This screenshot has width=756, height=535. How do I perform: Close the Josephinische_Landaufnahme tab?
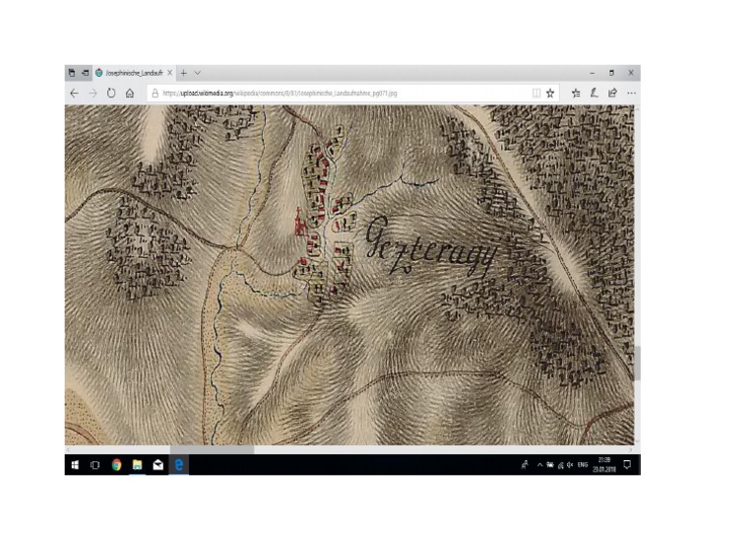click(x=169, y=73)
